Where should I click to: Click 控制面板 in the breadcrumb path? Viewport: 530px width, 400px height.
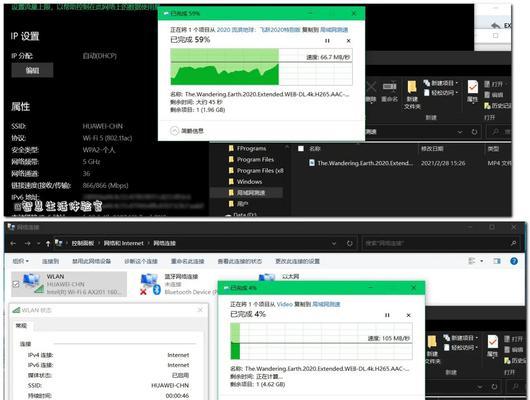(x=82, y=243)
